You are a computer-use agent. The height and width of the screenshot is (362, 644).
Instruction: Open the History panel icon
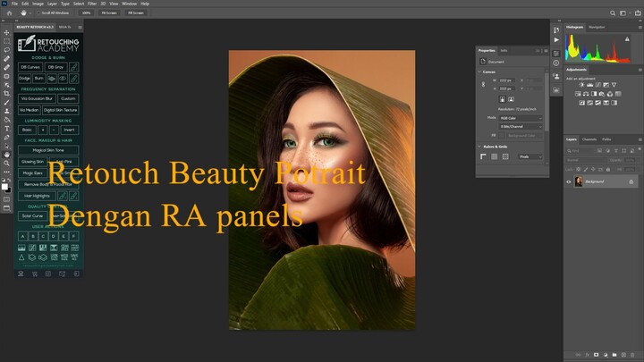click(556, 30)
